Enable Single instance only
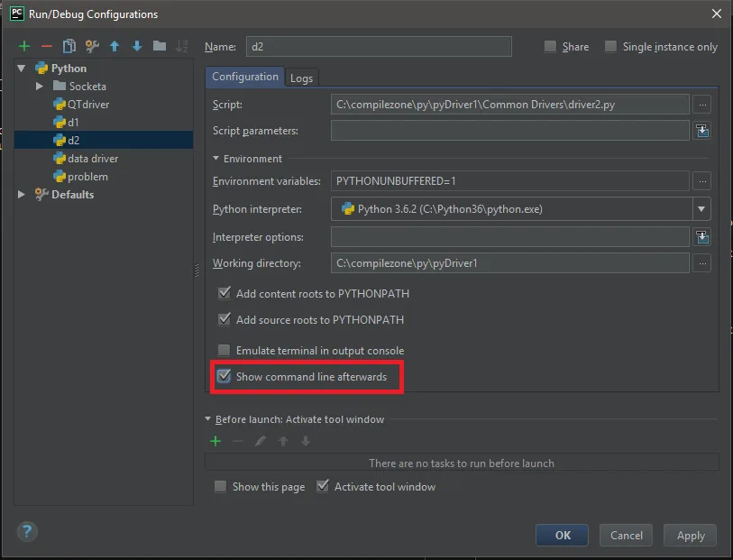 610,46
